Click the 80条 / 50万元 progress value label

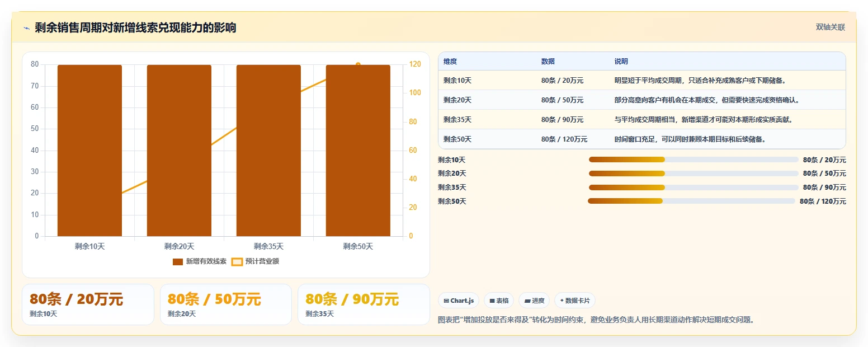point(824,173)
